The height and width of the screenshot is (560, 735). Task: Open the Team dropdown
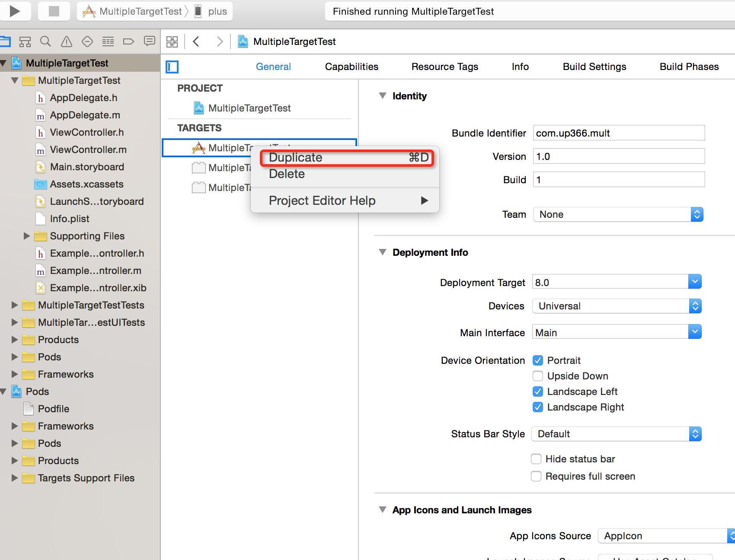click(618, 214)
